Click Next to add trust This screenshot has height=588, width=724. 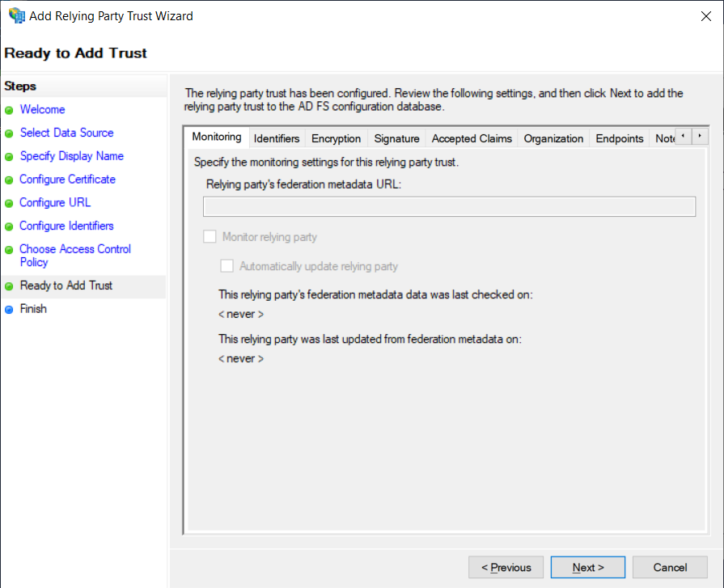pyautogui.click(x=588, y=567)
